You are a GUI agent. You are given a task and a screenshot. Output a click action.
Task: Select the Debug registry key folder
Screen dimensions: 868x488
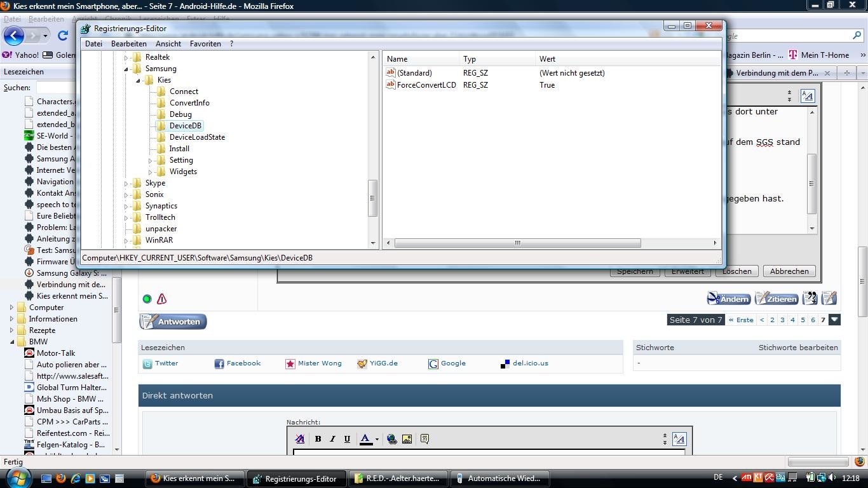tap(180, 114)
